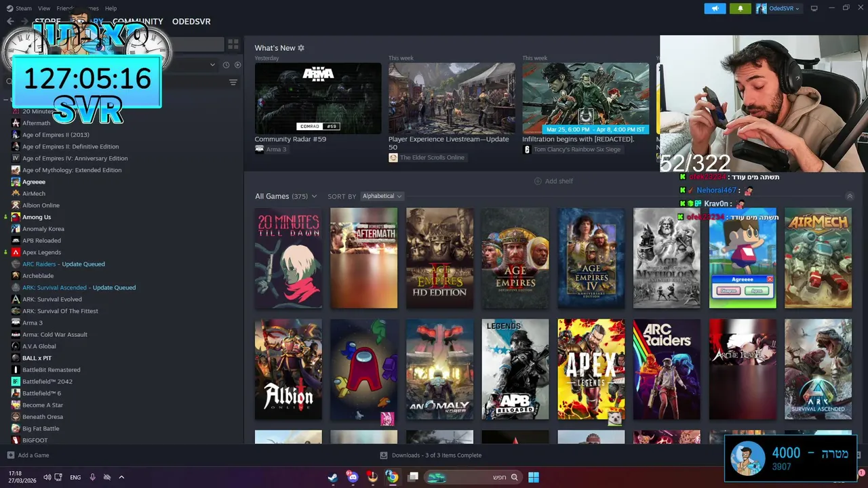The width and height of the screenshot is (868, 488).
Task: Select ARC Raiders Update Queued entry
Action: coord(64,264)
